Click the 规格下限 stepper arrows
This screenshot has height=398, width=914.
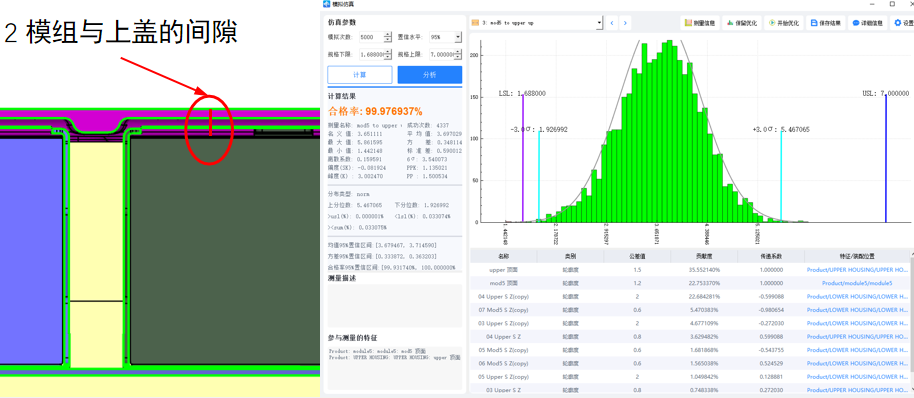tap(388, 55)
